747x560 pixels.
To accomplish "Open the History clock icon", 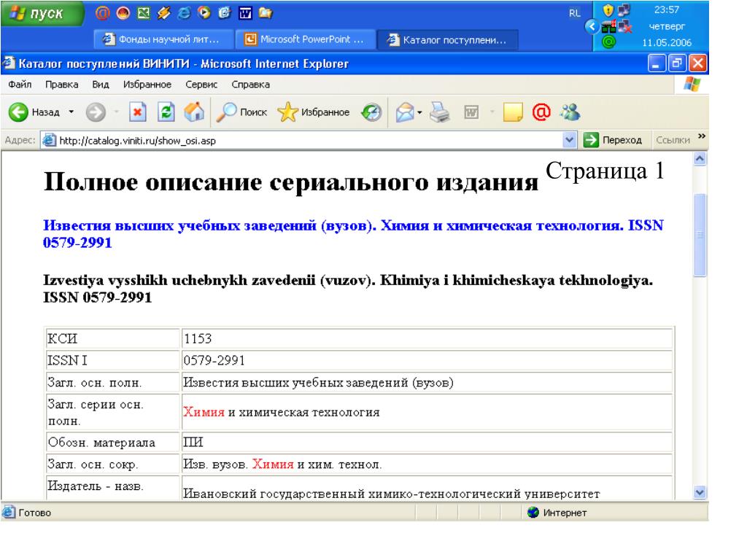I will 371,112.
